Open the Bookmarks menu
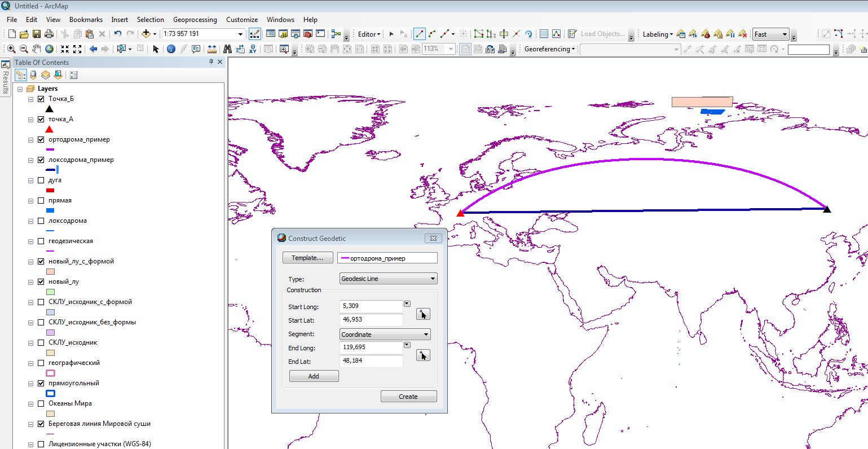This screenshot has height=449, width=868. click(86, 19)
